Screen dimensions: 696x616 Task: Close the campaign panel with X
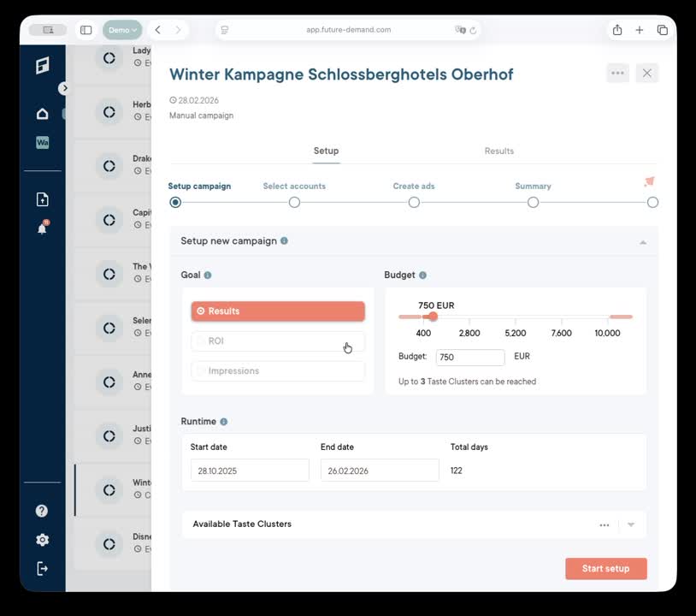tap(646, 73)
